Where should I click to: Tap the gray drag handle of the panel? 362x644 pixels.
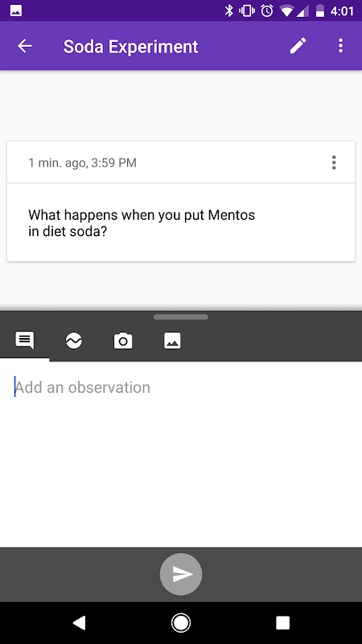180,316
